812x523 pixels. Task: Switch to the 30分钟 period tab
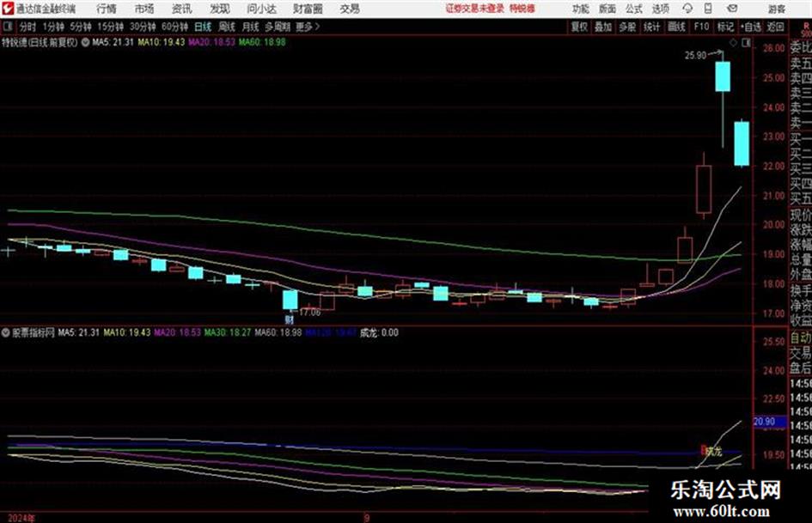pos(143,27)
